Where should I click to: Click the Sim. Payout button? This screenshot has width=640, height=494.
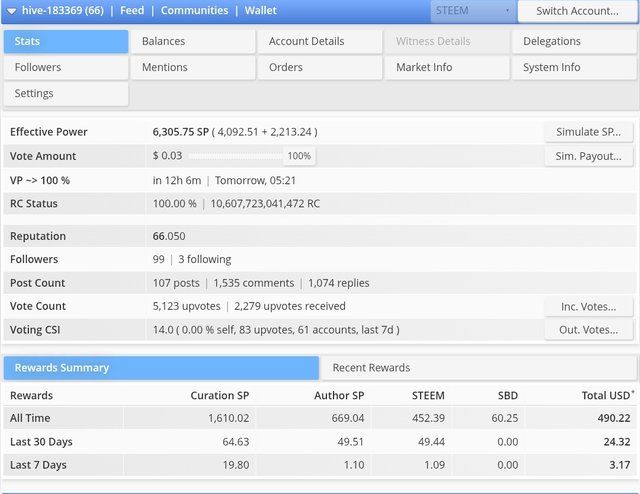pyautogui.click(x=589, y=156)
